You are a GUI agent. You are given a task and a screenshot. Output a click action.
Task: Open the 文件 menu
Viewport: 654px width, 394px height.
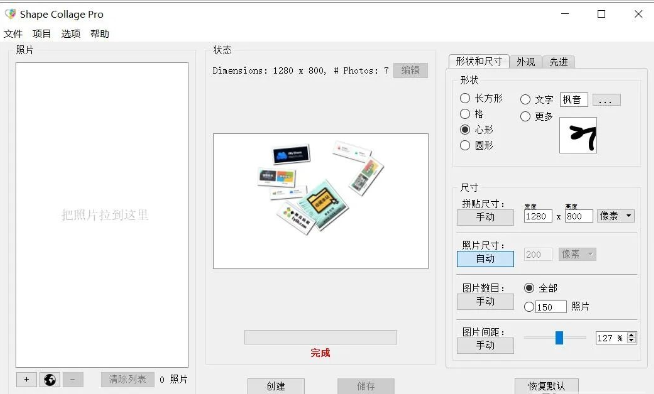point(13,34)
